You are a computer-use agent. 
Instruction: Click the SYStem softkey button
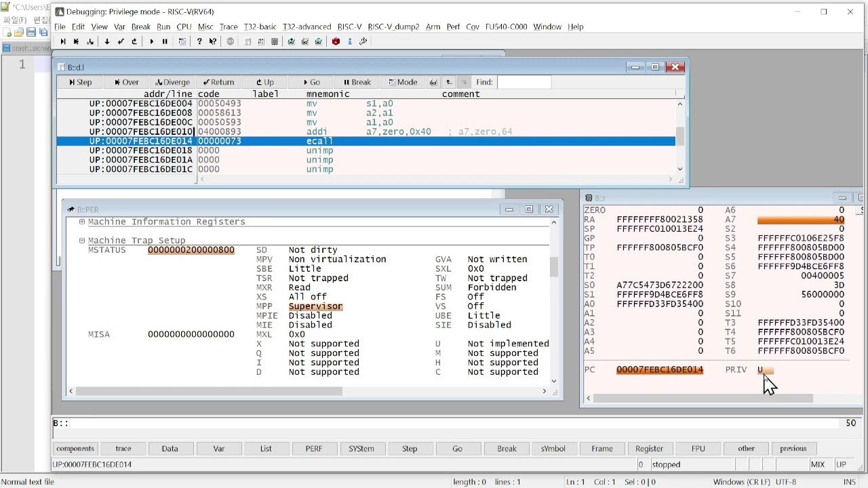pos(361,449)
